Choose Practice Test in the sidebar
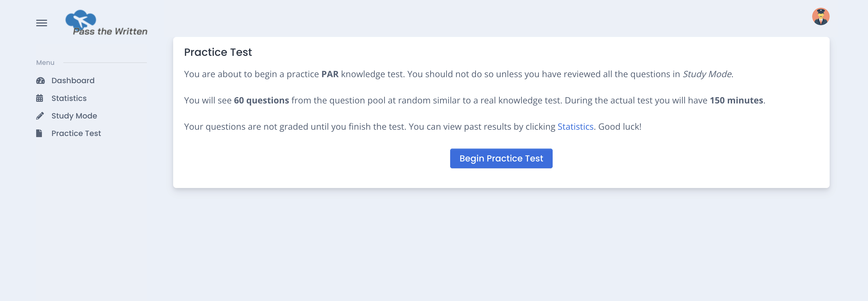Image resolution: width=868 pixels, height=301 pixels. pyautogui.click(x=76, y=133)
